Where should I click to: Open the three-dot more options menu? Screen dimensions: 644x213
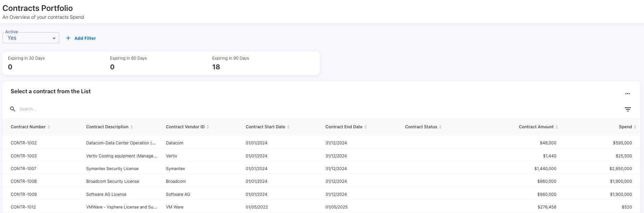click(x=627, y=94)
